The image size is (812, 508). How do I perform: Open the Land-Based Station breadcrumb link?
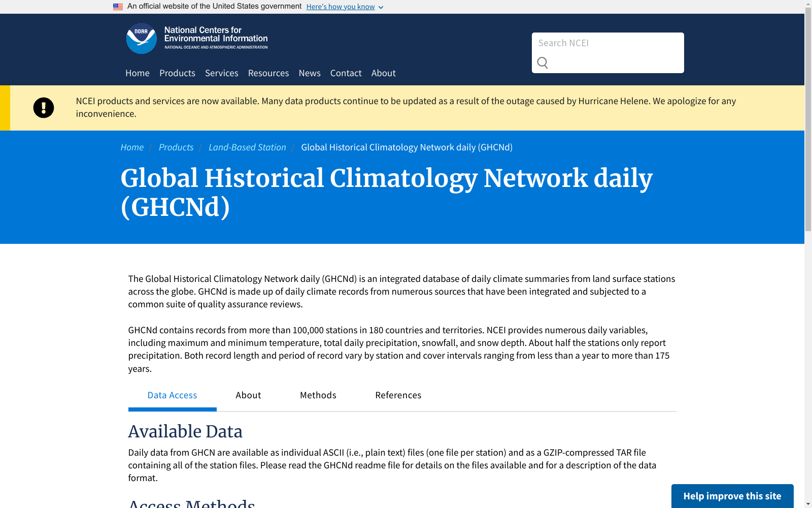247,147
